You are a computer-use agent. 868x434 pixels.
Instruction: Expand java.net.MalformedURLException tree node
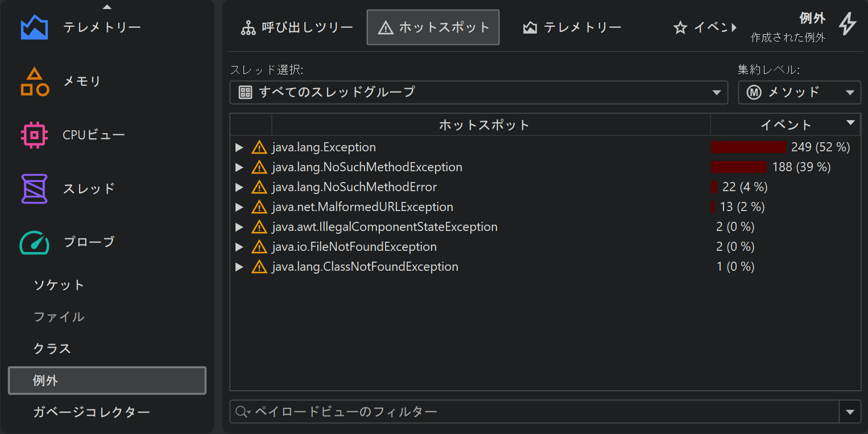239,207
